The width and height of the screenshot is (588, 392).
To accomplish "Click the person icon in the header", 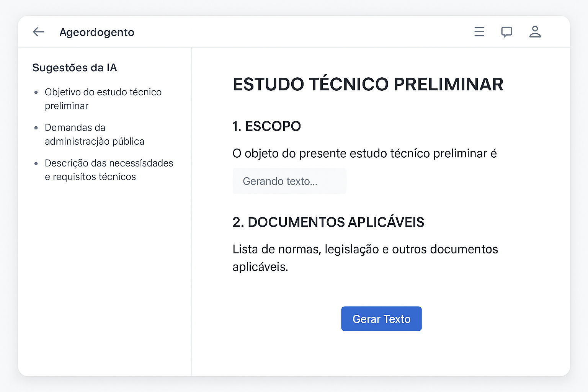I will (535, 32).
